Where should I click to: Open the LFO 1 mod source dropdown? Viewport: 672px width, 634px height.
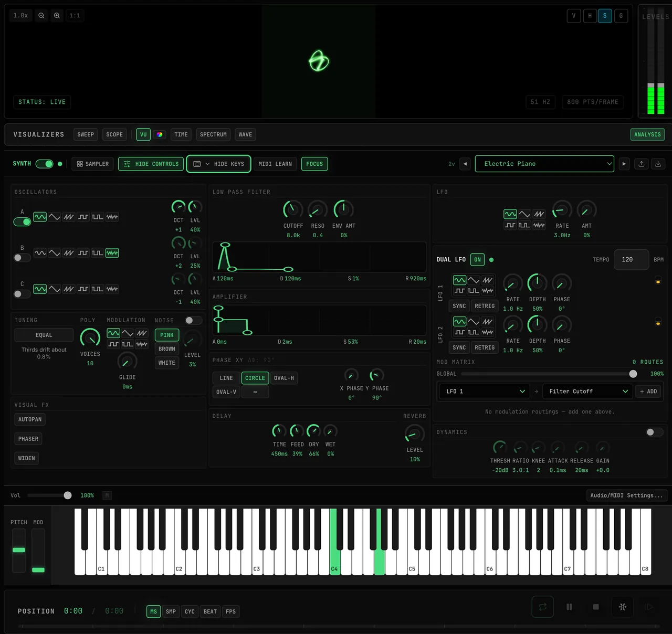point(486,392)
